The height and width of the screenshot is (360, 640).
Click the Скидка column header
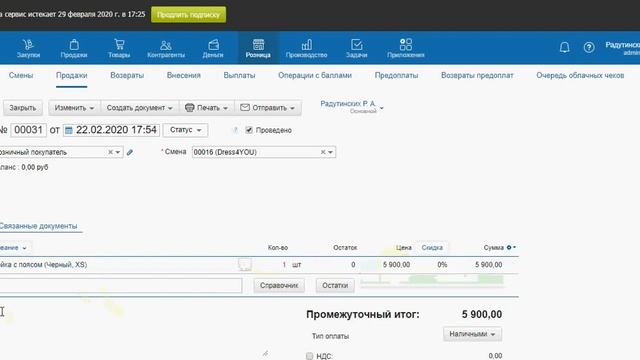432,247
